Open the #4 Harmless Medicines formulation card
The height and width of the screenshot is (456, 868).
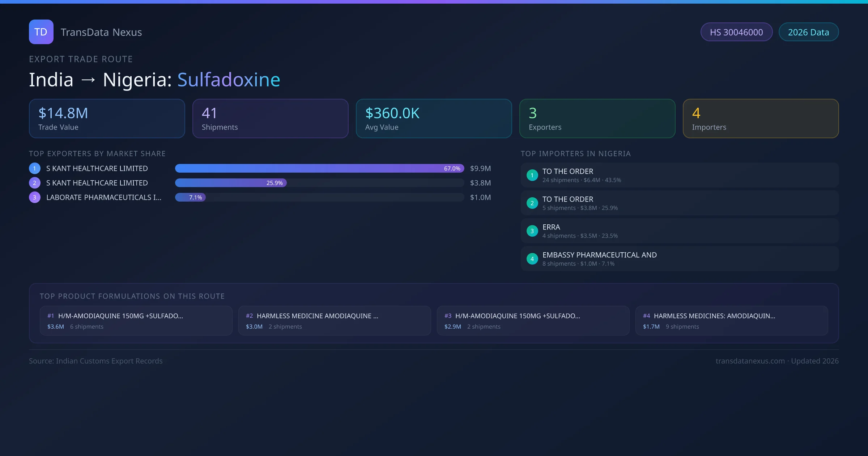click(731, 321)
